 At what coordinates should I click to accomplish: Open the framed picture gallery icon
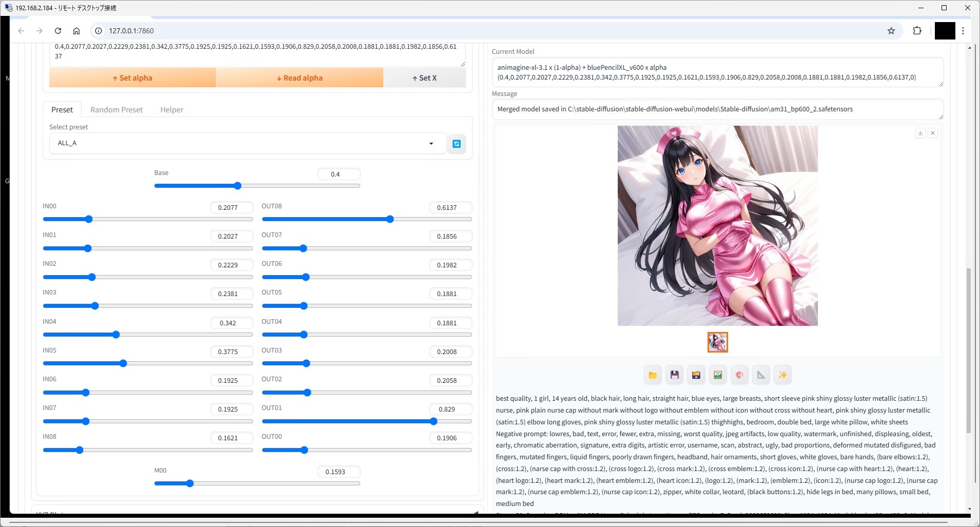[x=717, y=375]
